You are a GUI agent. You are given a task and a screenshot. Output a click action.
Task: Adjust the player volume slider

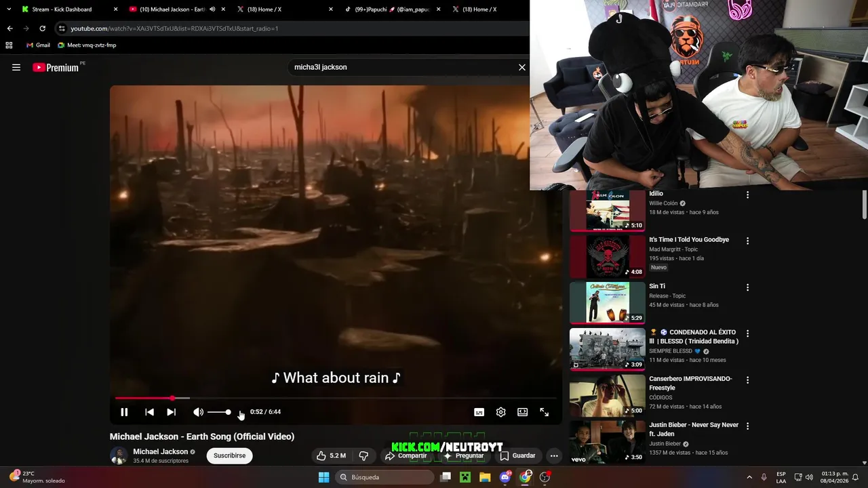click(219, 412)
